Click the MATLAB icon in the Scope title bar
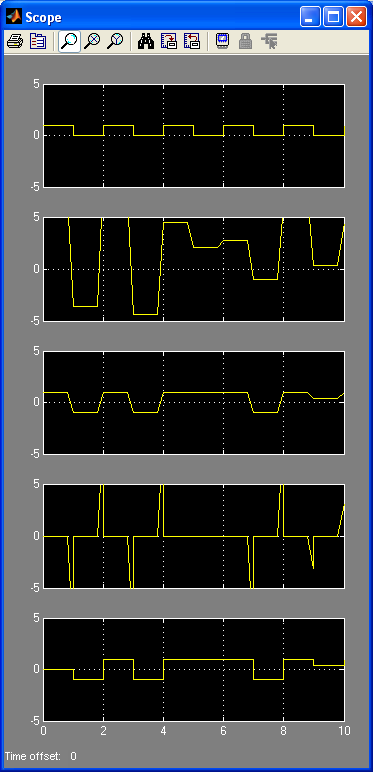Viewport: 373px width, 772px height. tap(13, 17)
